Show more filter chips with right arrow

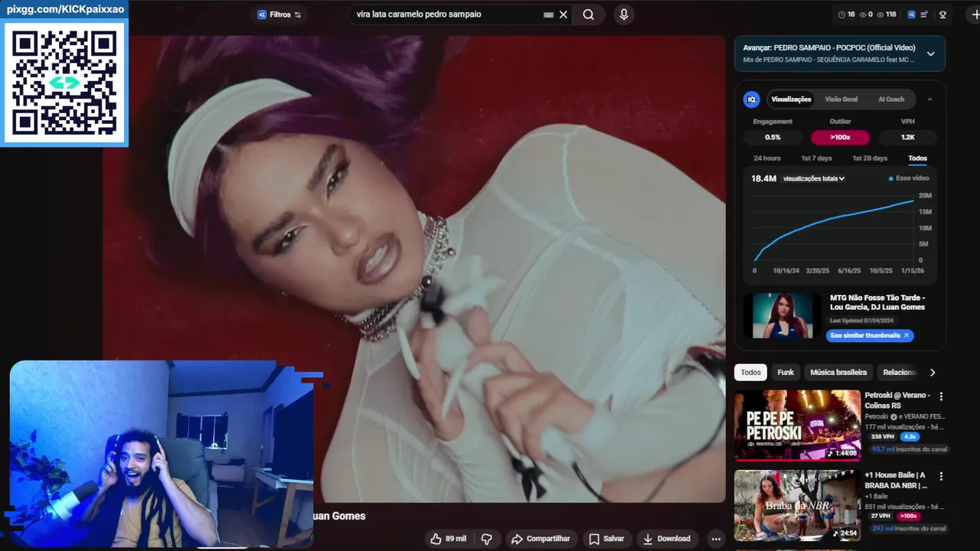pyautogui.click(x=932, y=372)
